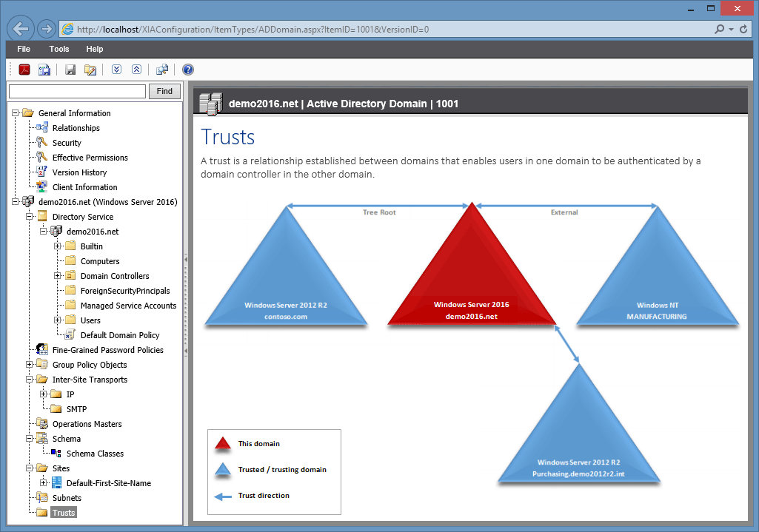Click the Find button
The image size is (759, 532).
(x=164, y=91)
